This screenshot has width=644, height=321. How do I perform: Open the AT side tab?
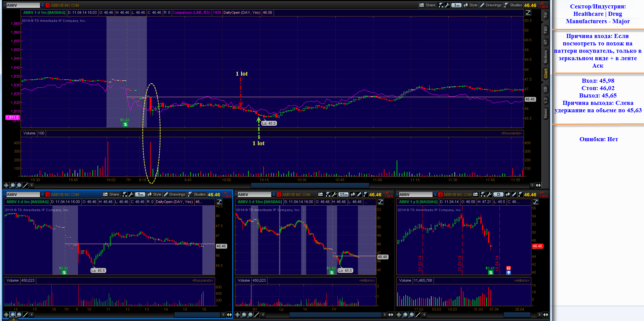click(545, 42)
